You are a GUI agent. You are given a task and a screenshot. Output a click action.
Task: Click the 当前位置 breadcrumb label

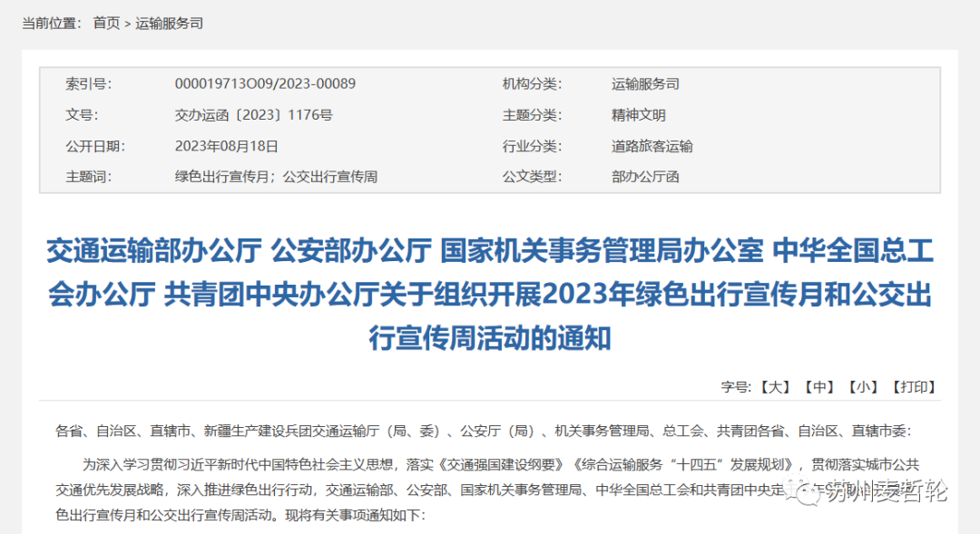[x=52, y=23]
